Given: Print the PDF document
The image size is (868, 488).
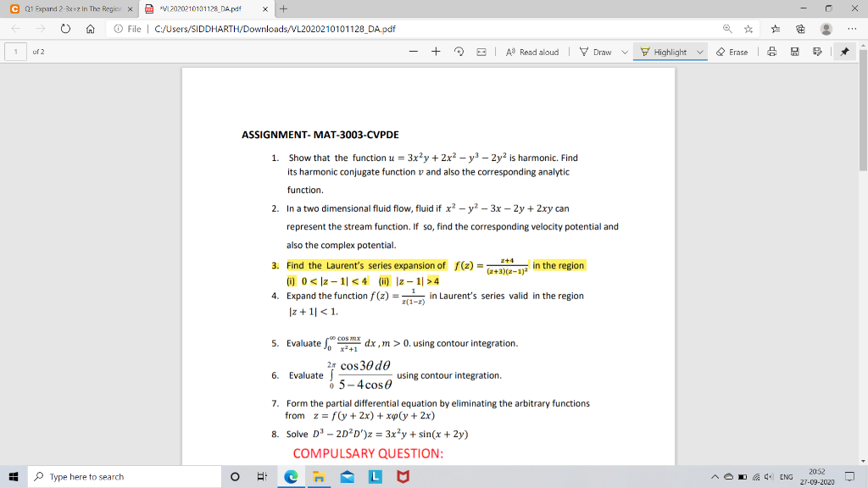Looking at the screenshot, I should coord(772,52).
